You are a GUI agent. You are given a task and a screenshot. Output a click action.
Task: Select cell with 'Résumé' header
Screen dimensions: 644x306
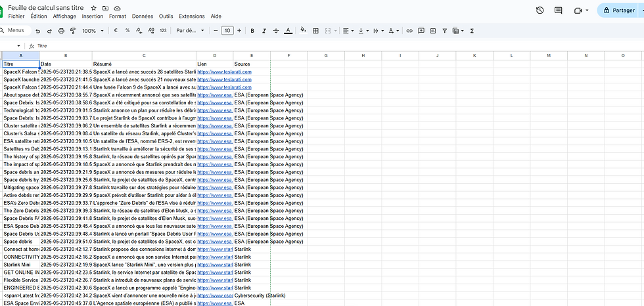pos(144,64)
